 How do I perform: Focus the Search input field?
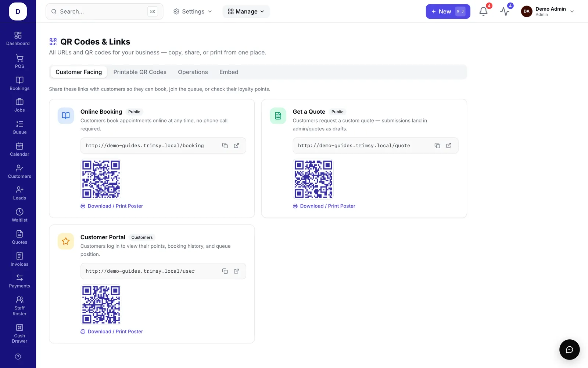pos(104,11)
